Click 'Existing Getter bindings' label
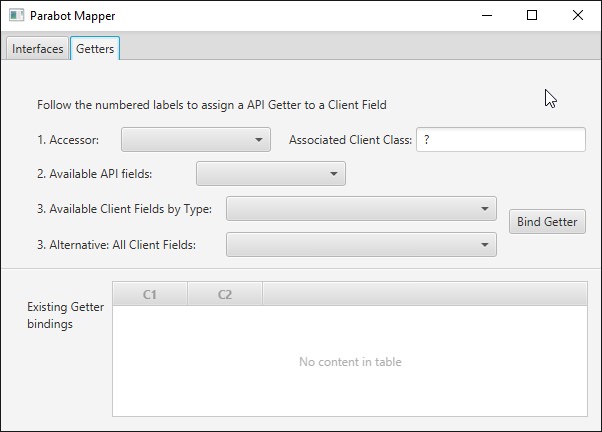This screenshot has width=602, height=432. point(66,315)
